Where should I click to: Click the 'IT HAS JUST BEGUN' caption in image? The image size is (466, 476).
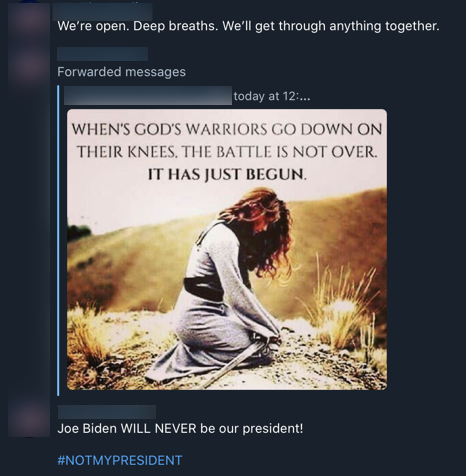coord(227,174)
